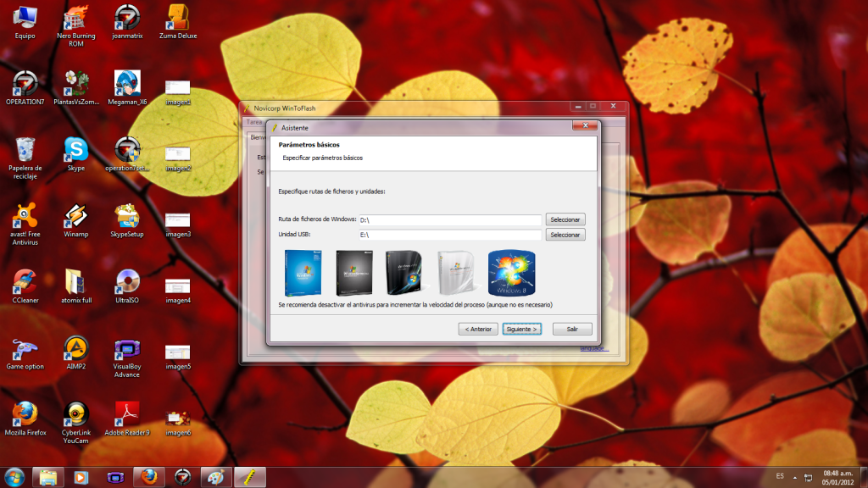Select the imagen4 file on desktop
This screenshot has height=488, width=868.
pyautogui.click(x=178, y=290)
